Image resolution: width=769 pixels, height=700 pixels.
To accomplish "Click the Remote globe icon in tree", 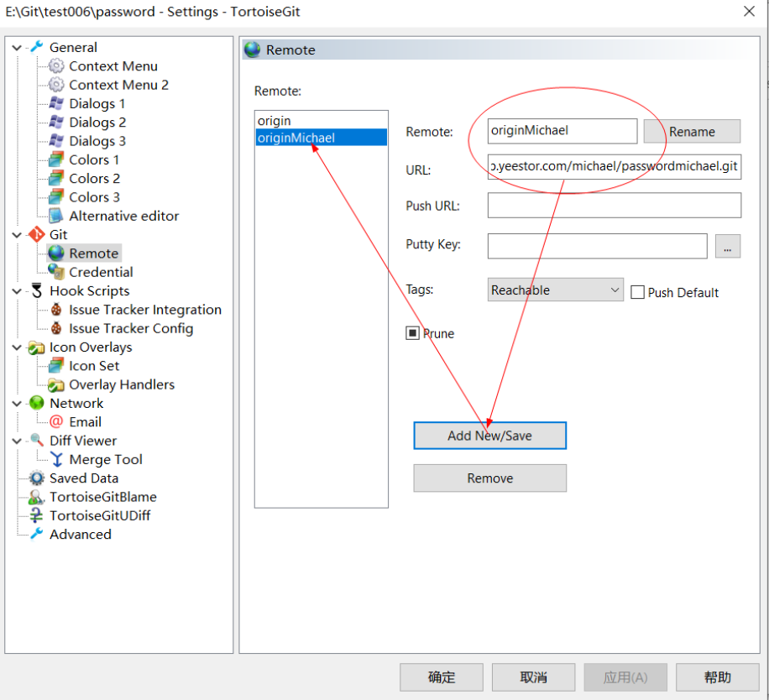I will pyautogui.click(x=56, y=253).
